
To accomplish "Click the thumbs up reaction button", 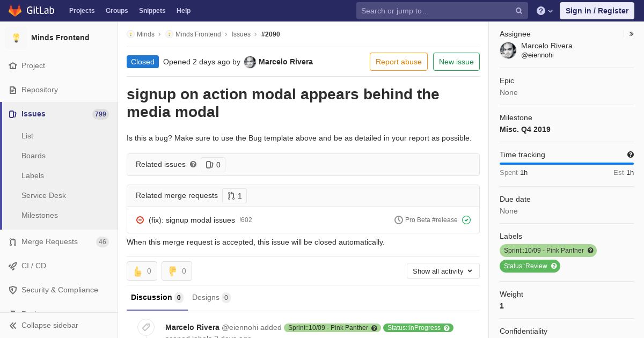I will point(142,271).
